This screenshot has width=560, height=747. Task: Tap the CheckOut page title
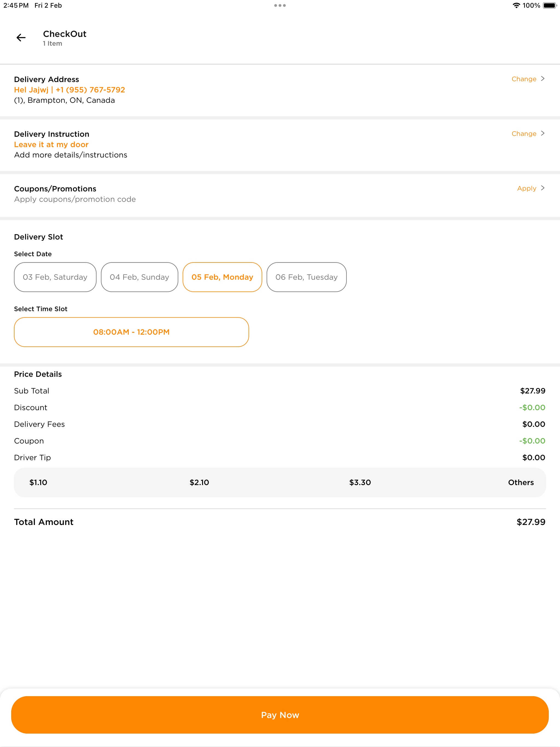(x=65, y=34)
